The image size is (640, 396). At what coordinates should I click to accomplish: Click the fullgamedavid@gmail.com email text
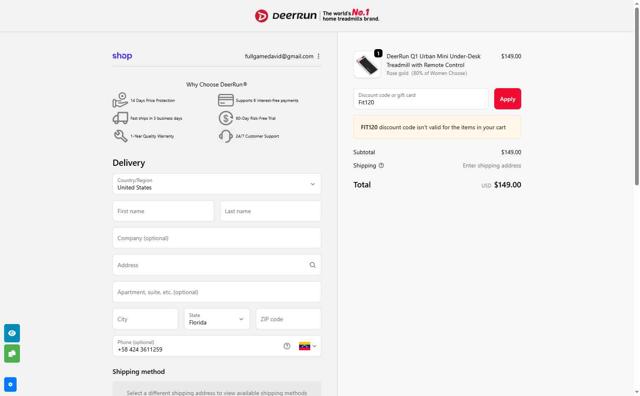[x=279, y=56]
